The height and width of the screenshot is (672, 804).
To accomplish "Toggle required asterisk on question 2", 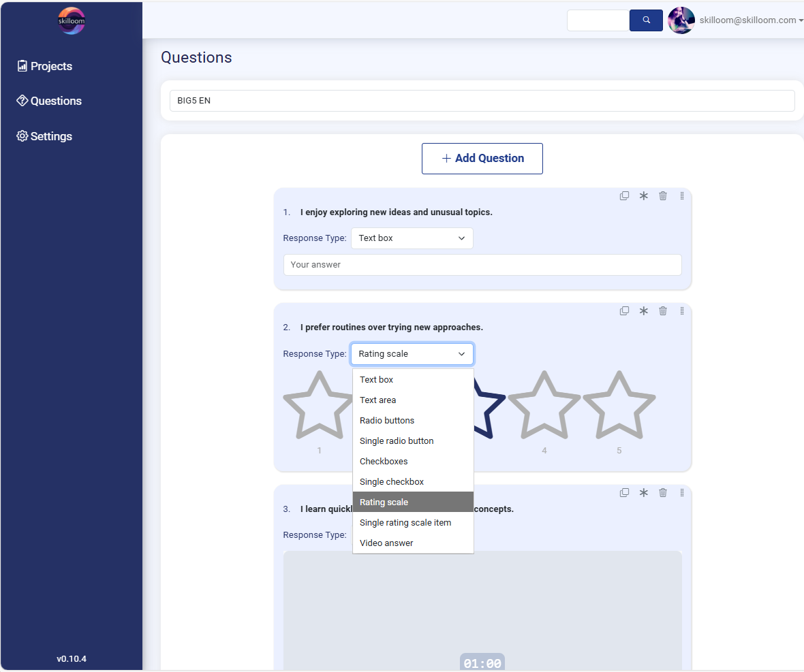I will (643, 311).
